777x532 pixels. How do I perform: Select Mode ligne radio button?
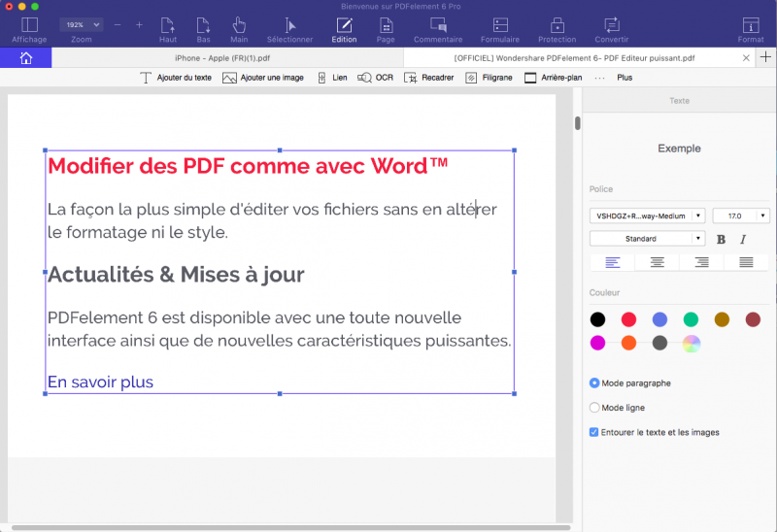594,407
